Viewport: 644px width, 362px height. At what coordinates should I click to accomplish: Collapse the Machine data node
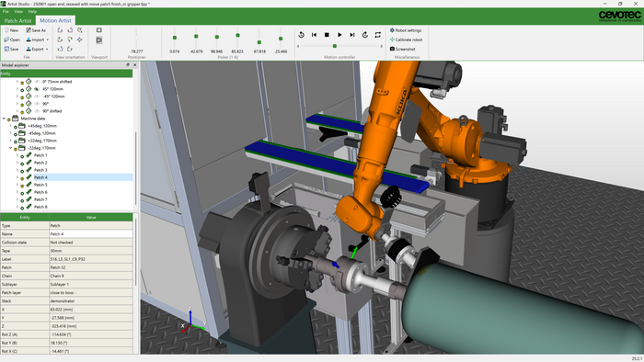4,119
